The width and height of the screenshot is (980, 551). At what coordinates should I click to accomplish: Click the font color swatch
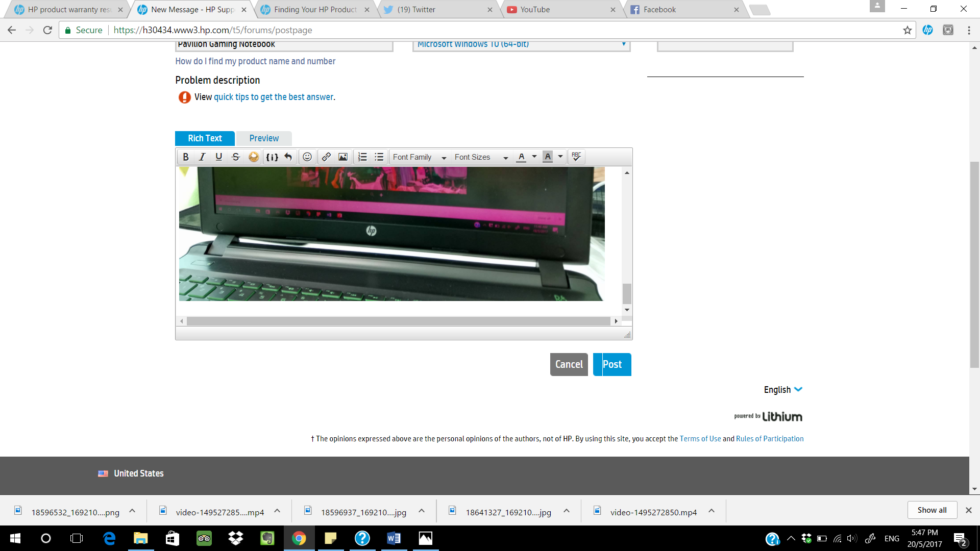click(x=521, y=157)
